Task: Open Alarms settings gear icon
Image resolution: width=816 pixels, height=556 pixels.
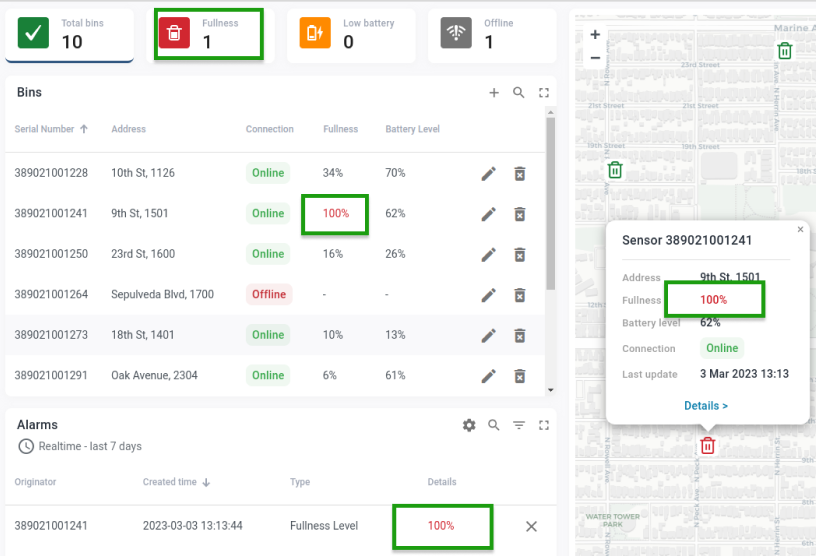Action: pos(469,425)
